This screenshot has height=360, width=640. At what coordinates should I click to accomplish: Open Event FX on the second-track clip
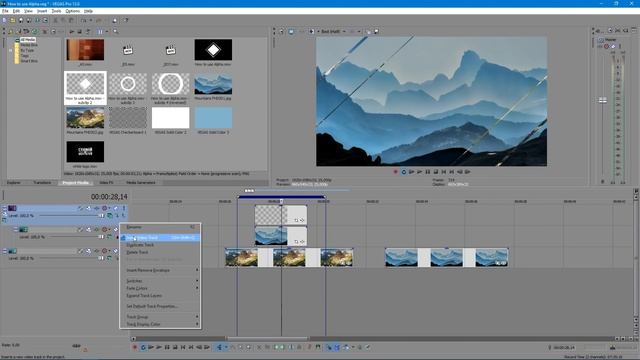point(302,242)
